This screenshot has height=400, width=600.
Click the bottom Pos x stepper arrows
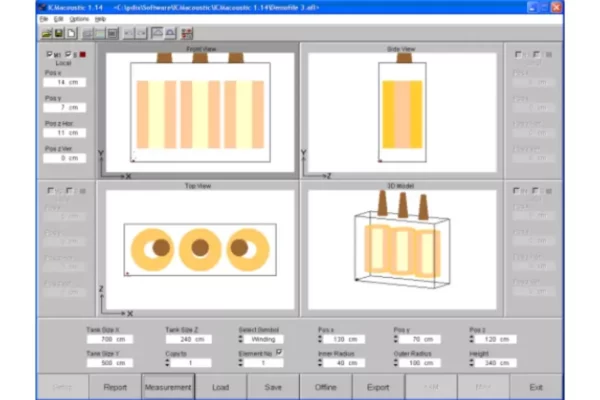click(x=320, y=339)
